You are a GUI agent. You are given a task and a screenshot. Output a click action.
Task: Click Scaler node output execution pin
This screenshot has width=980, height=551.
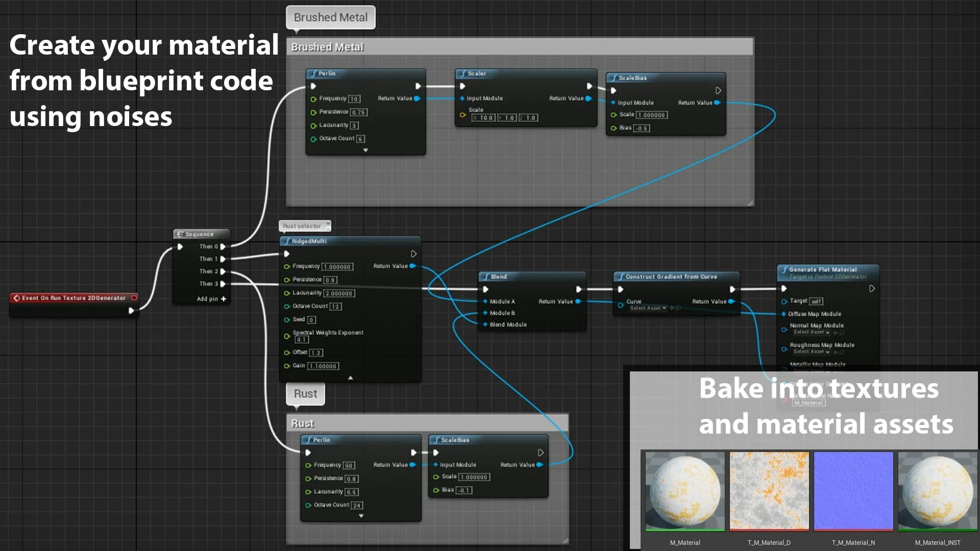click(590, 86)
